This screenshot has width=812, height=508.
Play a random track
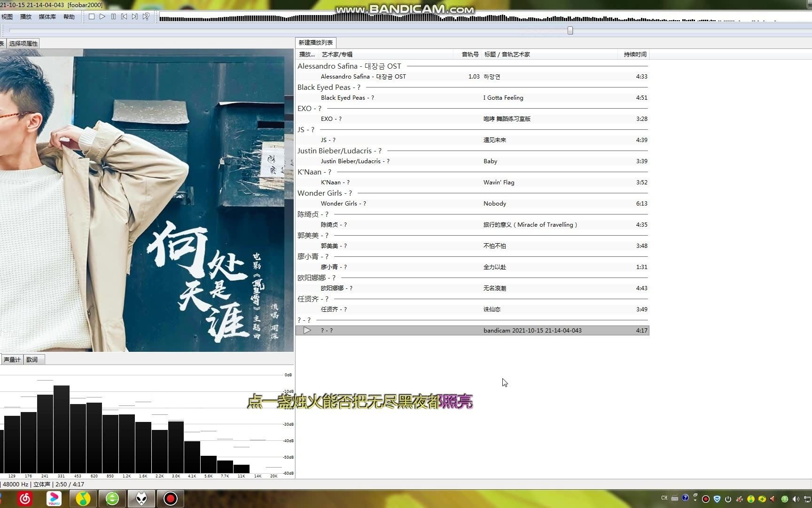click(x=146, y=16)
